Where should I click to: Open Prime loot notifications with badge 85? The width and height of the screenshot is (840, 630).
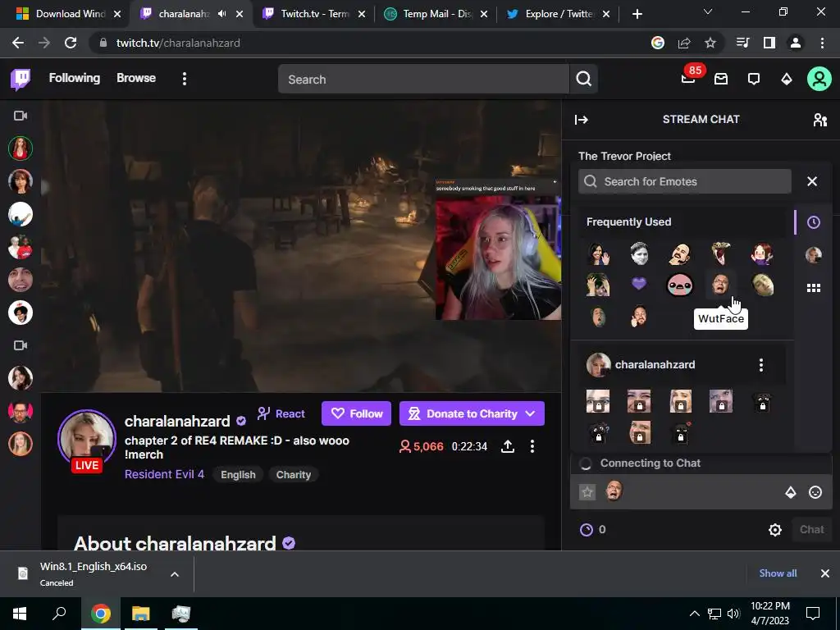[688, 80]
